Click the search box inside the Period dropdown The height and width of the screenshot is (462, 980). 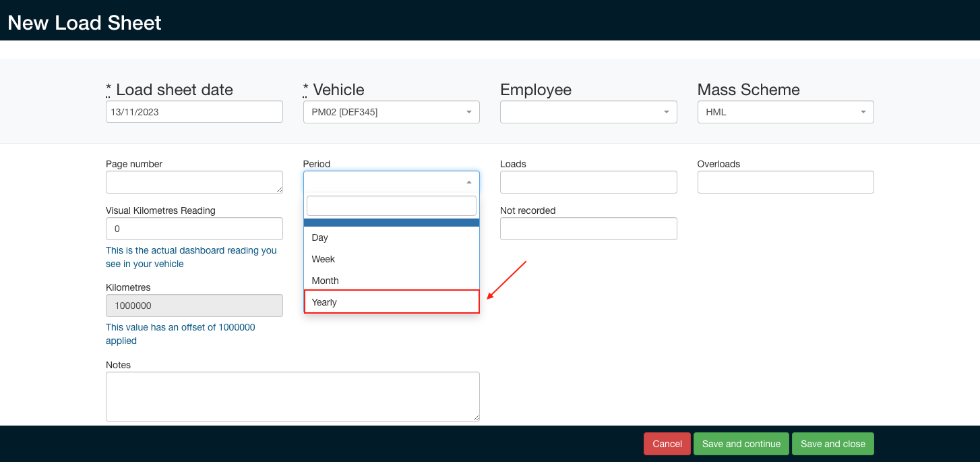click(x=391, y=205)
